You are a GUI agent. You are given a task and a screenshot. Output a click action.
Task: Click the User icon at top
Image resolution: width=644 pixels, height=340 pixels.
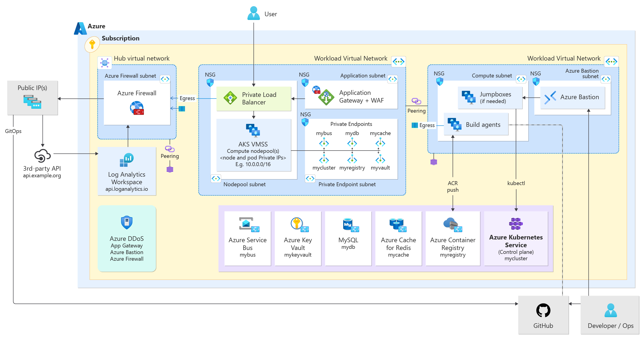click(x=254, y=13)
